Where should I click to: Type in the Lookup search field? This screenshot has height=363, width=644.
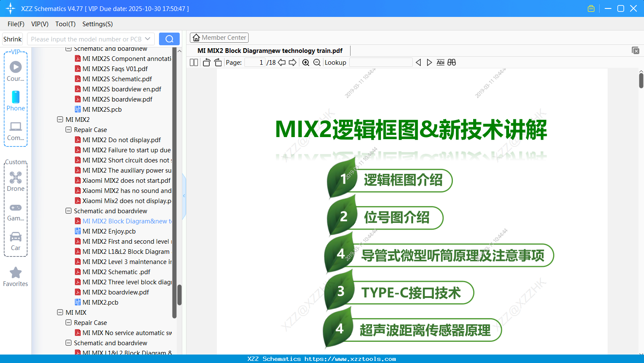380,62
